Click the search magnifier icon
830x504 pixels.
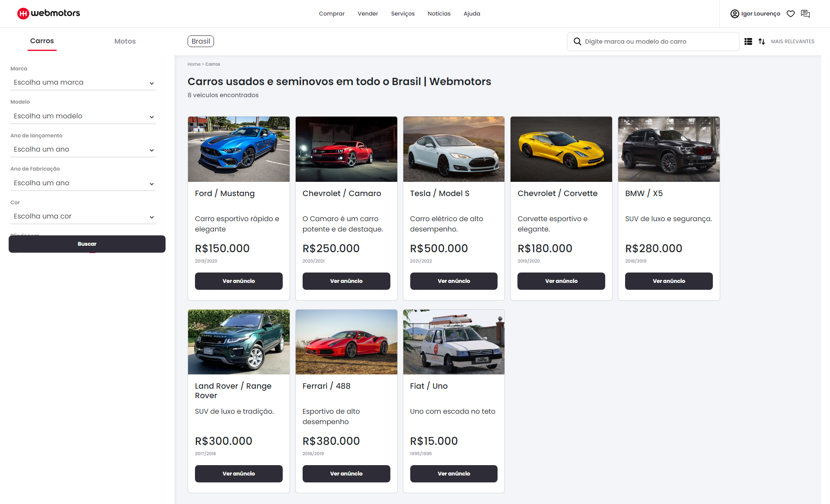[577, 41]
